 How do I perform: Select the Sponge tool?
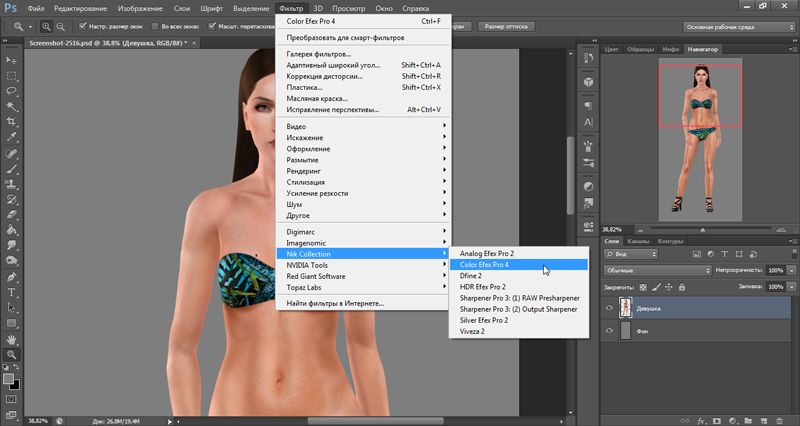pos(11,261)
